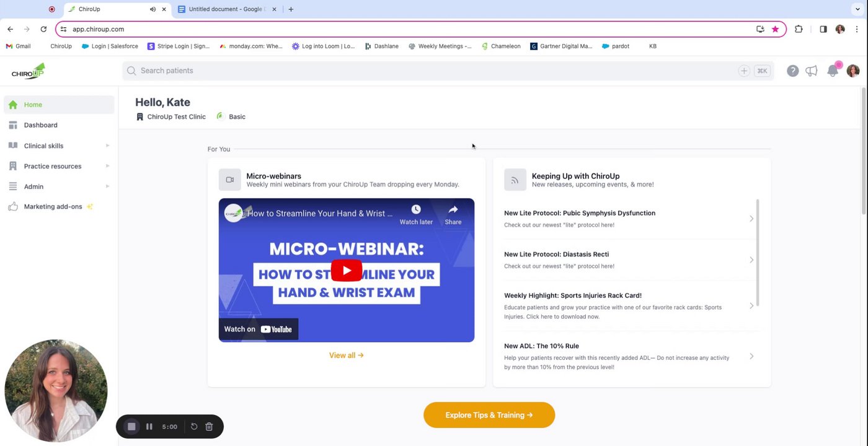868x446 pixels.
Task: Open the Chameleon bookmark
Action: [501, 46]
